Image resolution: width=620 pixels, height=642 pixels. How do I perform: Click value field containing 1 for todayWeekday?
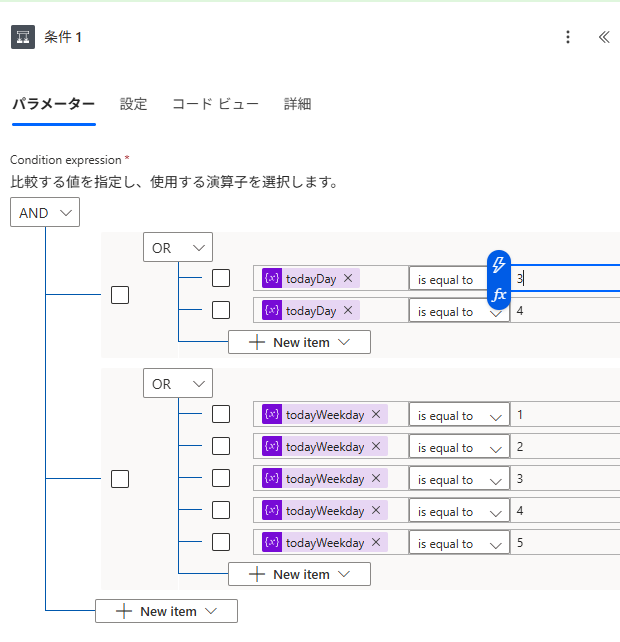565,415
